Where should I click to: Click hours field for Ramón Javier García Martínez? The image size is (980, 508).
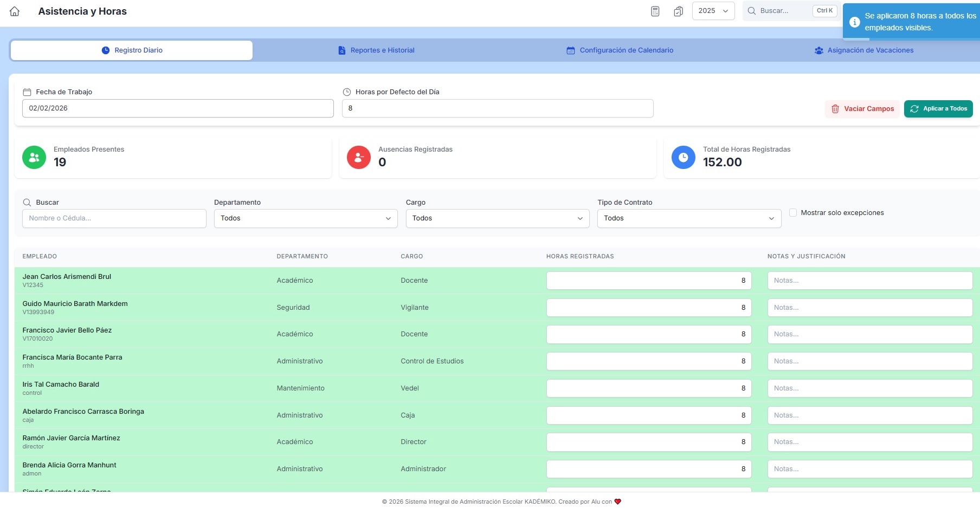coord(649,442)
